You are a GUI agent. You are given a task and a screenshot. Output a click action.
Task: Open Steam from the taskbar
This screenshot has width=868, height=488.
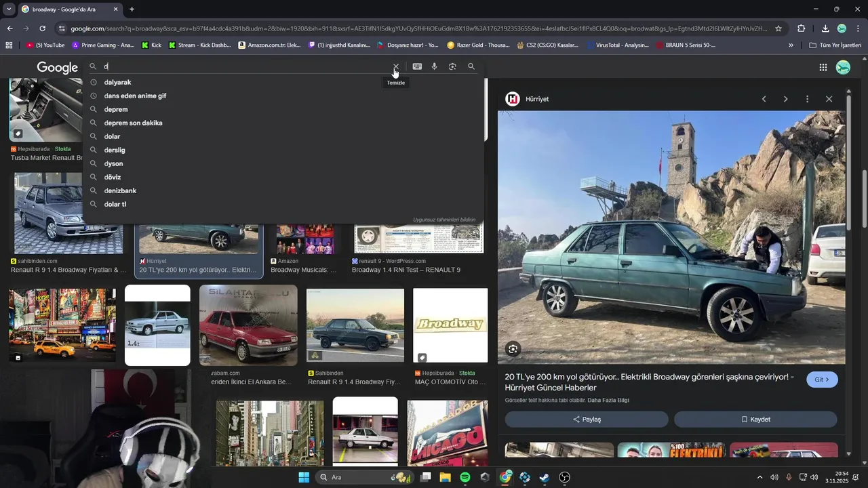point(545,477)
